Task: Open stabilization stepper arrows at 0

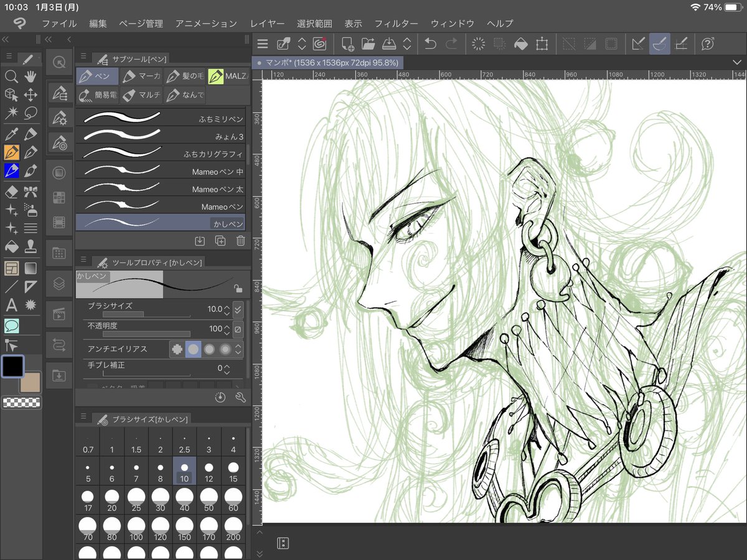Action: pyautogui.click(x=227, y=368)
